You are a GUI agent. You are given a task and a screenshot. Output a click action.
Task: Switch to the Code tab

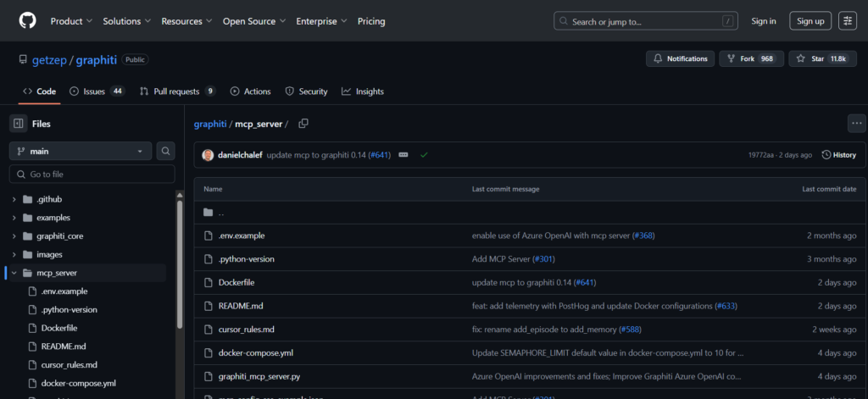pos(39,91)
